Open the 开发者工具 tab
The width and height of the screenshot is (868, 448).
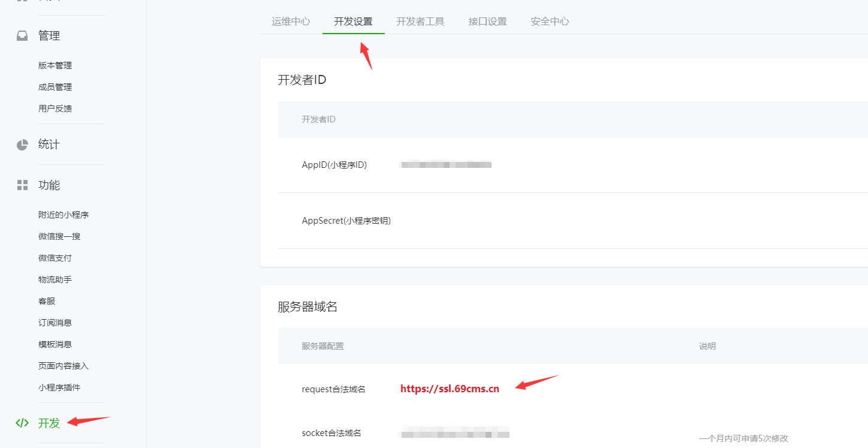click(x=420, y=22)
